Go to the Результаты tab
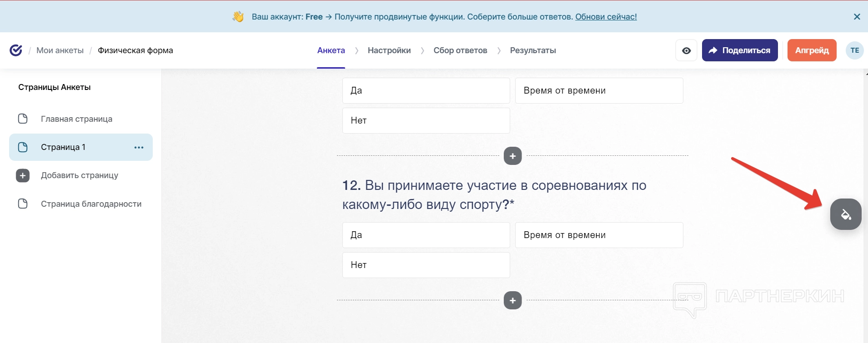This screenshot has width=868, height=343. point(532,50)
